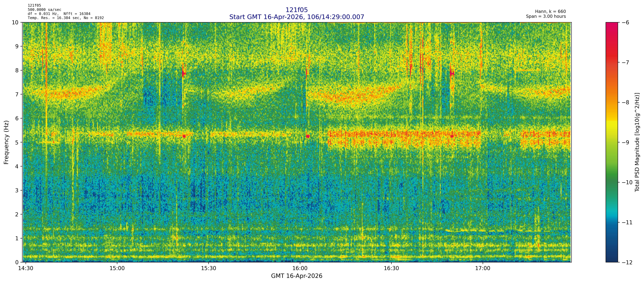Click the GMT 16-Apr-2026 x-axis label
The height and width of the screenshot is (283, 644).
coord(297,276)
